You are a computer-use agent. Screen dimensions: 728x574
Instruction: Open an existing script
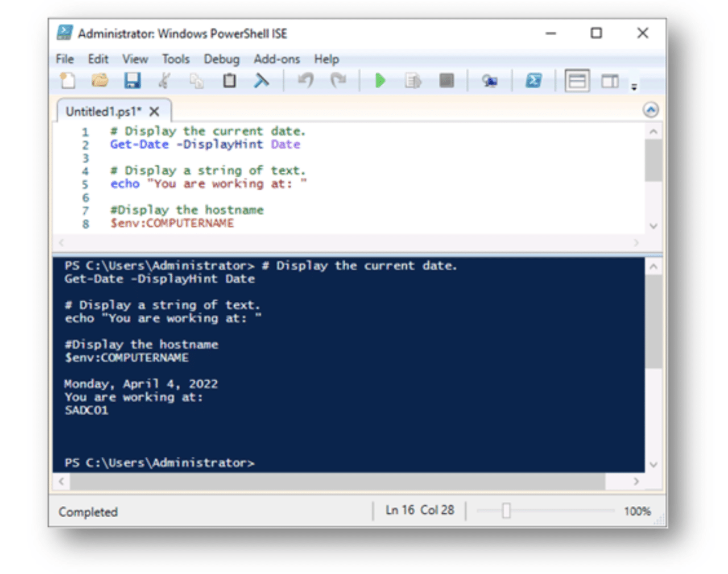pyautogui.click(x=100, y=81)
